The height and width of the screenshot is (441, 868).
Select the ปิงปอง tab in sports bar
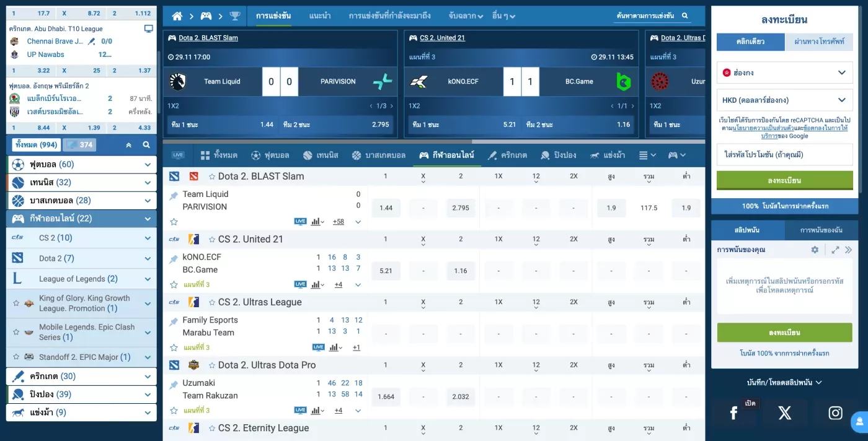[x=558, y=155]
